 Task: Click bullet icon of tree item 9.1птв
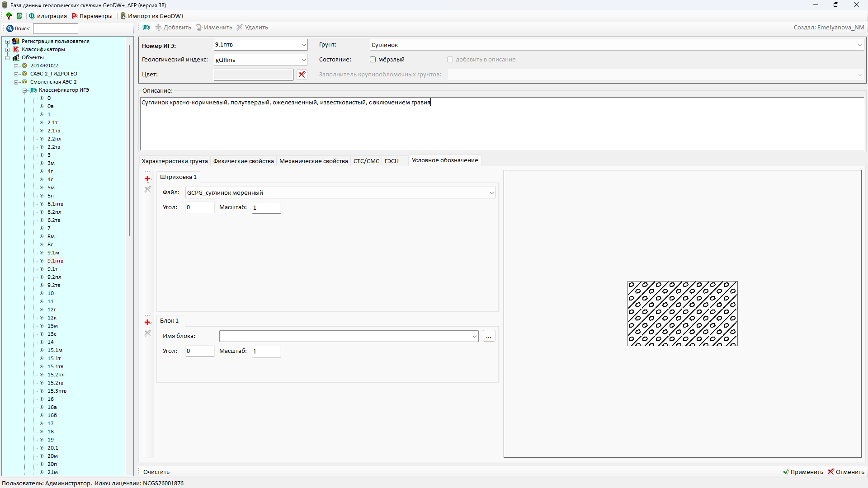pyautogui.click(x=42, y=261)
